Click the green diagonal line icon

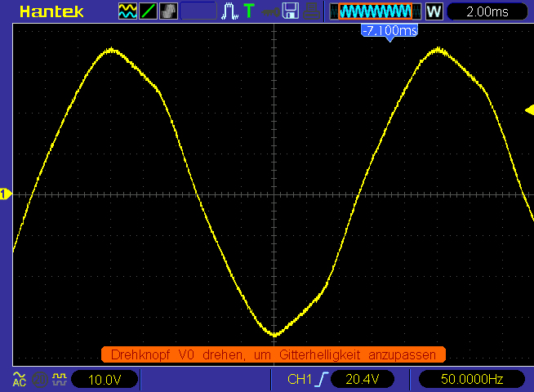pos(148,11)
